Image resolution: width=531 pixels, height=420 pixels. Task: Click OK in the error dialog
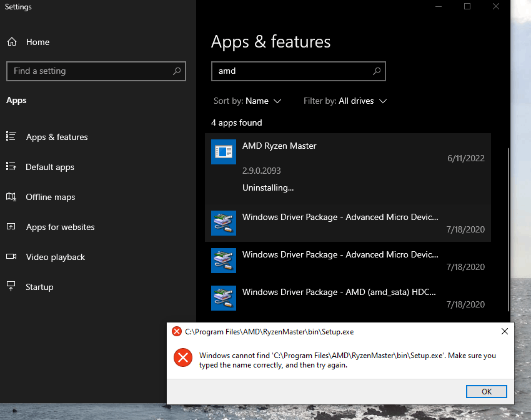click(486, 391)
